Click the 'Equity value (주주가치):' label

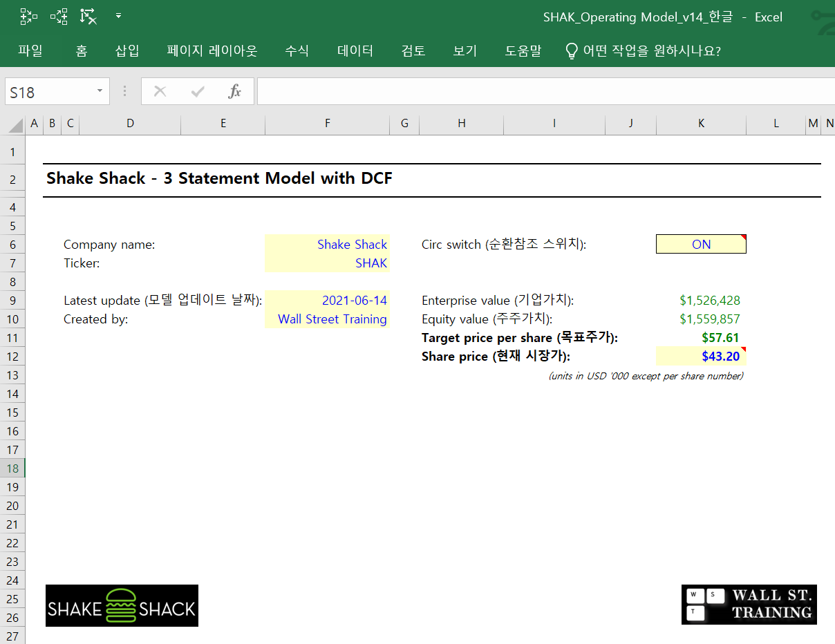(x=487, y=319)
